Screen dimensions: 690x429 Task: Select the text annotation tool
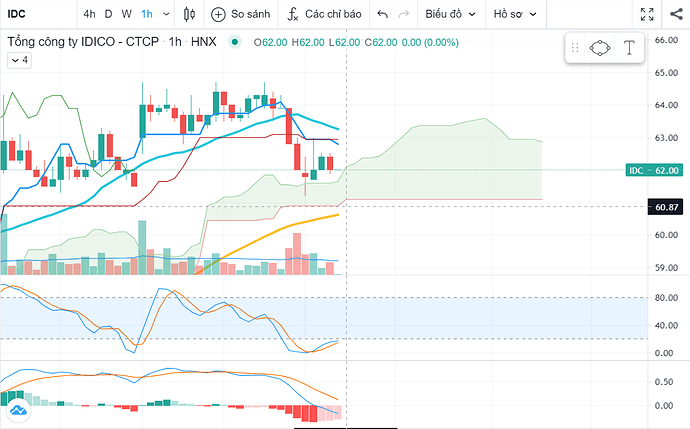coord(630,48)
